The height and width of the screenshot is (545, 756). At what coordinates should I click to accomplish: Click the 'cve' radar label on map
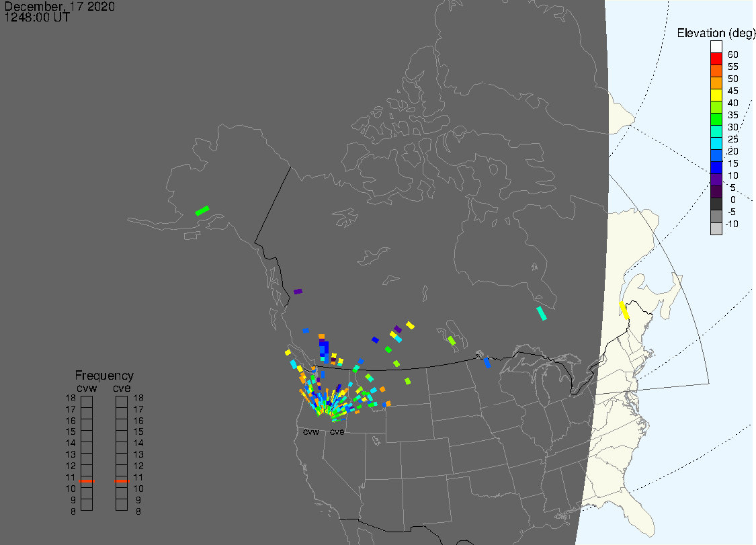point(337,431)
